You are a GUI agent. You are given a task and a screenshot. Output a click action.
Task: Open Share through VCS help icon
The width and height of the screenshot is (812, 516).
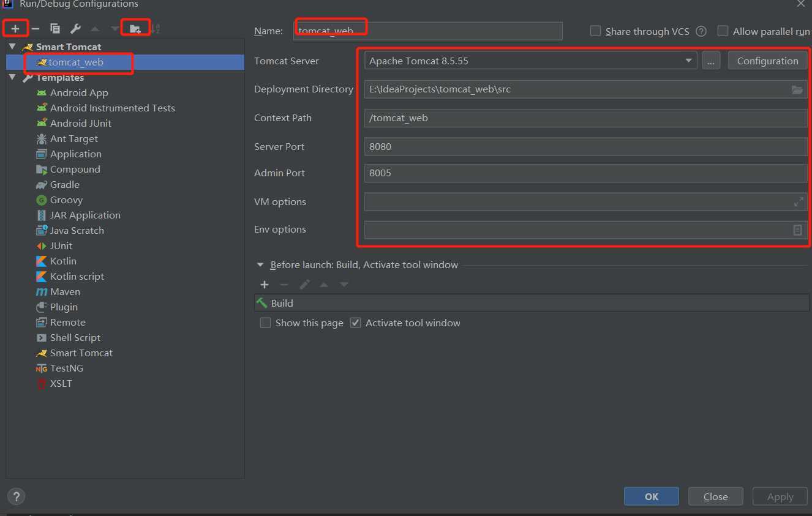click(701, 31)
